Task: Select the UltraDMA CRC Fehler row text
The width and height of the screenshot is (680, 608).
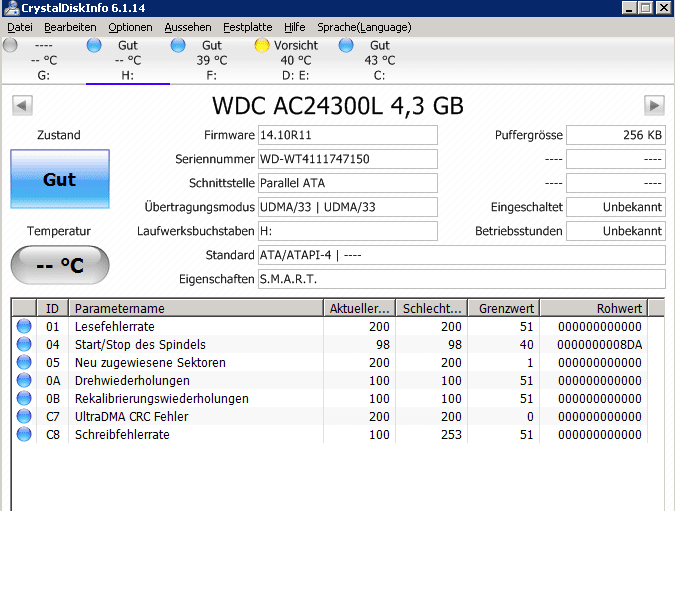Action: (x=131, y=416)
